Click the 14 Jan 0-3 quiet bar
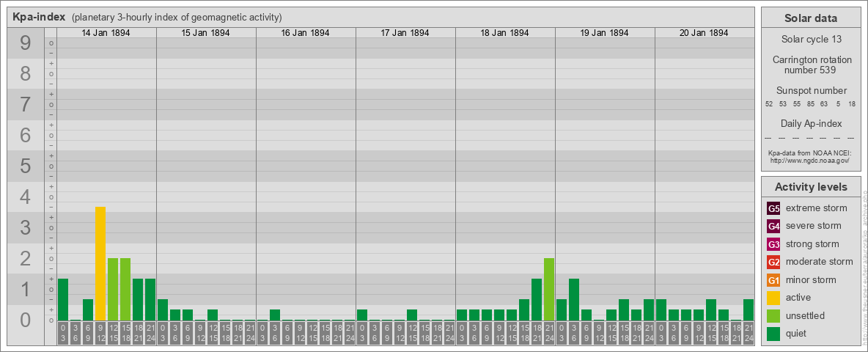Viewport: 868px width, 352px height. pos(63,299)
